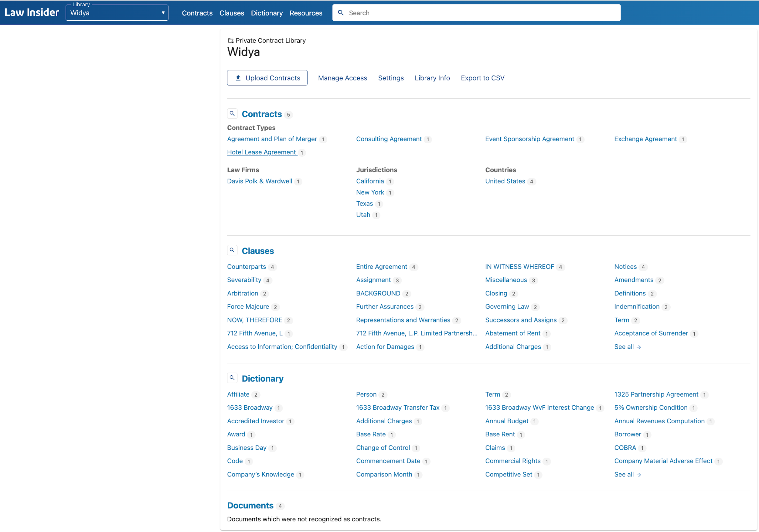The height and width of the screenshot is (532, 759).
Task: Filter by United States country
Action: (505, 181)
